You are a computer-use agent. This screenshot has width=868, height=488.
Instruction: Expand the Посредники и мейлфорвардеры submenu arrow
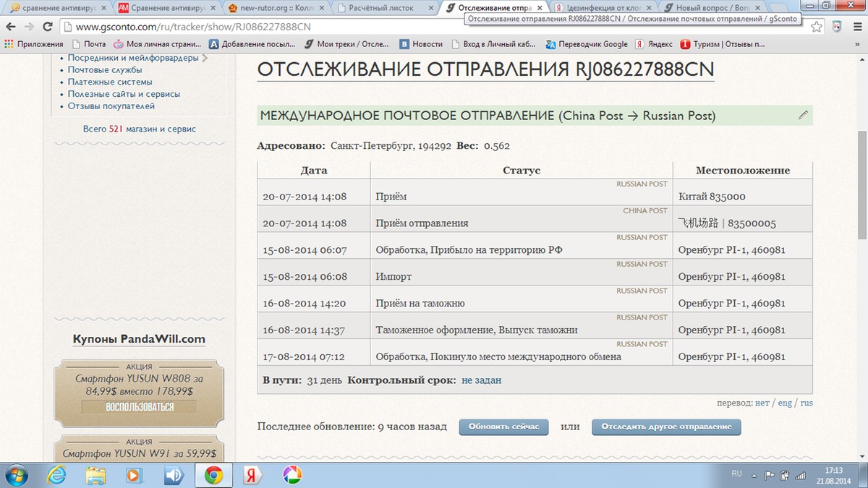(x=205, y=58)
